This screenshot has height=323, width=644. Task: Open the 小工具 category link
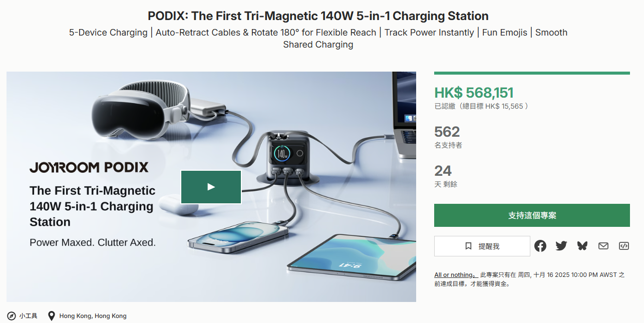28,316
